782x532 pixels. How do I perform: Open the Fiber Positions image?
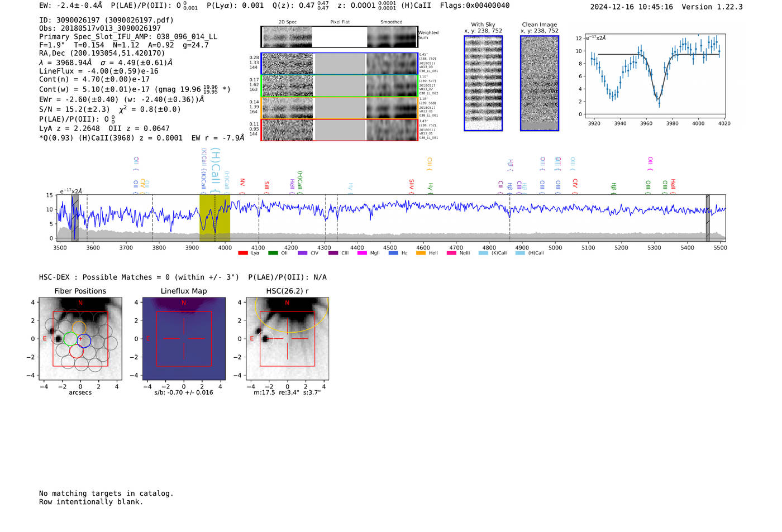(x=80, y=338)
